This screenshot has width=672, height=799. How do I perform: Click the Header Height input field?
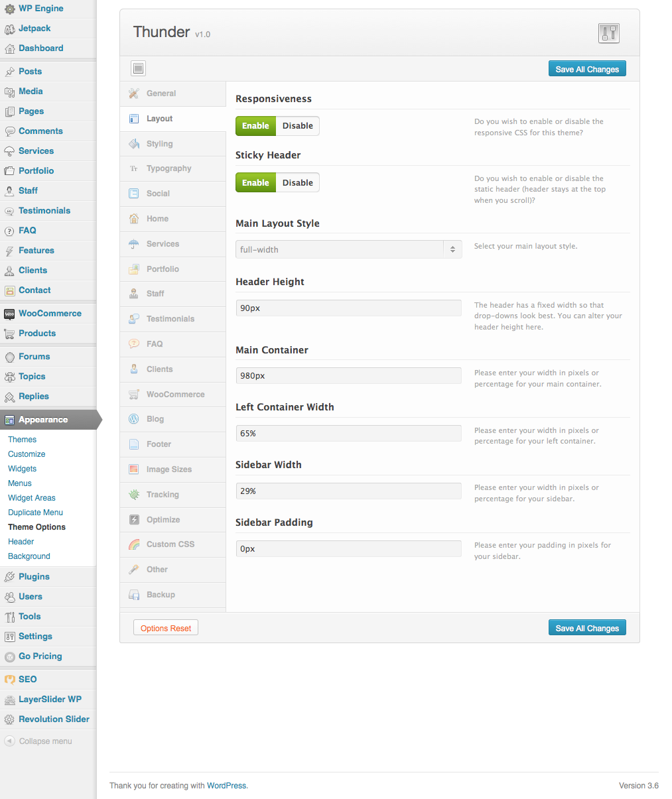point(349,308)
